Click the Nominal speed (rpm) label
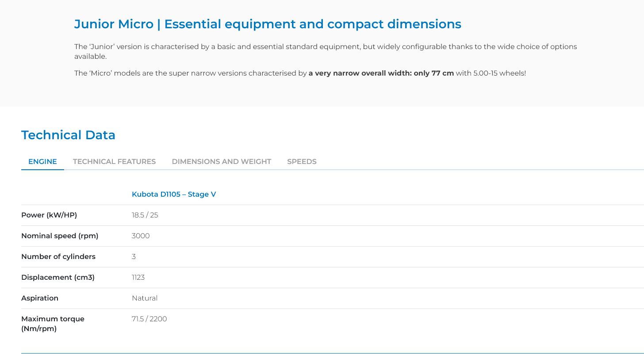This screenshot has width=644, height=358. [x=60, y=236]
